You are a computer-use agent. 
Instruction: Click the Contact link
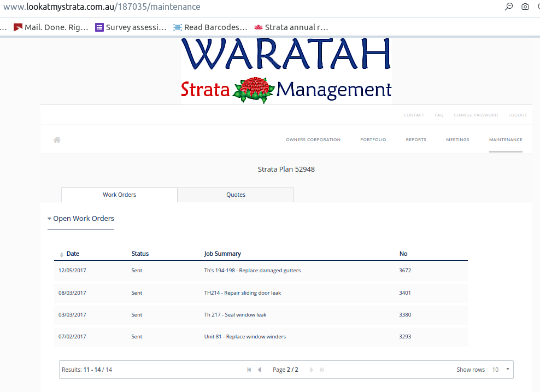pyautogui.click(x=414, y=115)
